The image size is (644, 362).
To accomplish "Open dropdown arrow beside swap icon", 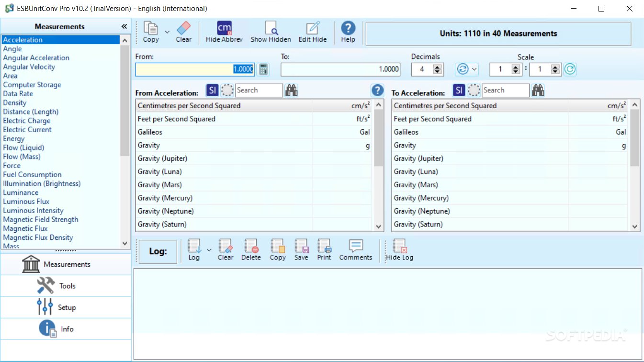I will pos(475,69).
